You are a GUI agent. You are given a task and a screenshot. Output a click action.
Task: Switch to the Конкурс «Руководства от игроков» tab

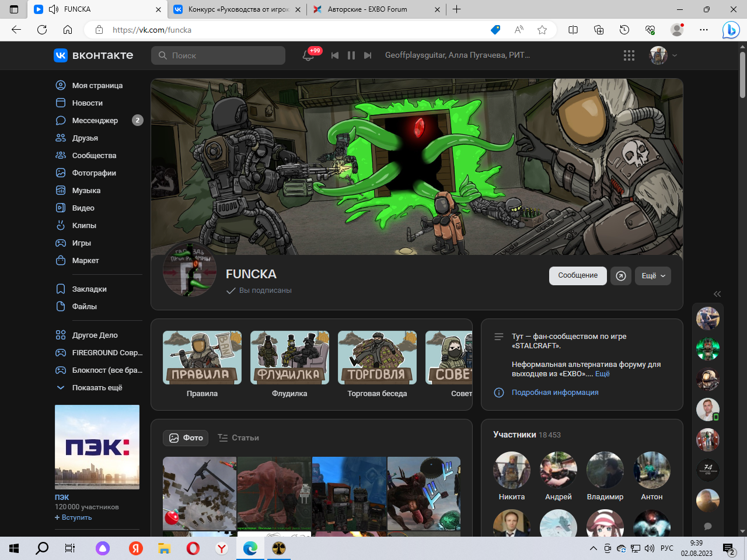pos(238,9)
